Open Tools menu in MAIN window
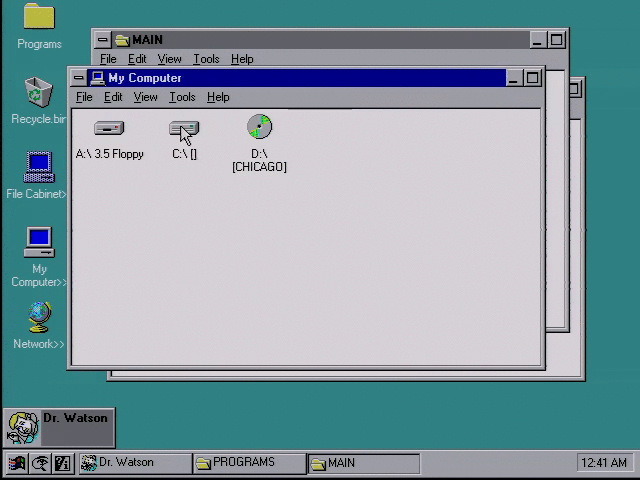Image resolution: width=640 pixels, height=480 pixels. 206,59
